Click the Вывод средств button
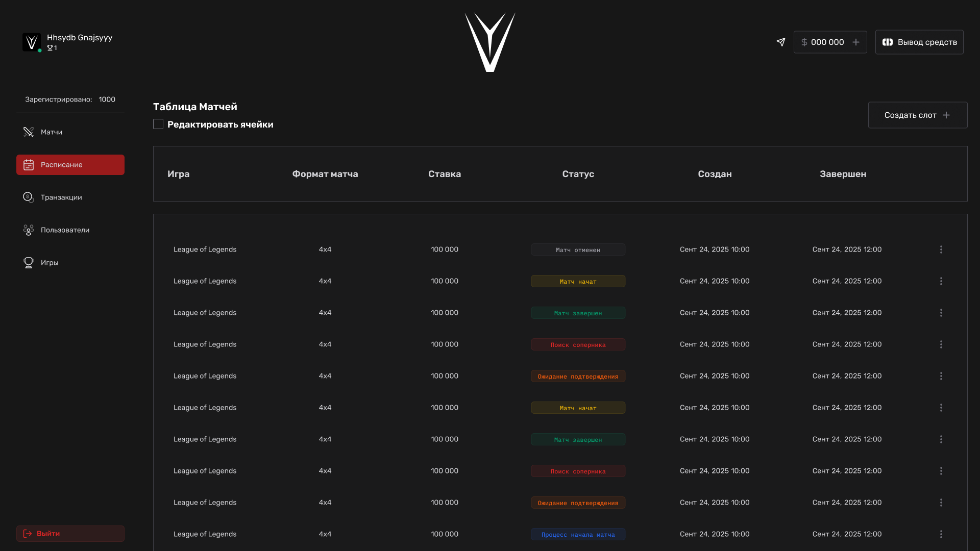This screenshot has height=551, width=980. pyautogui.click(x=919, y=42)
